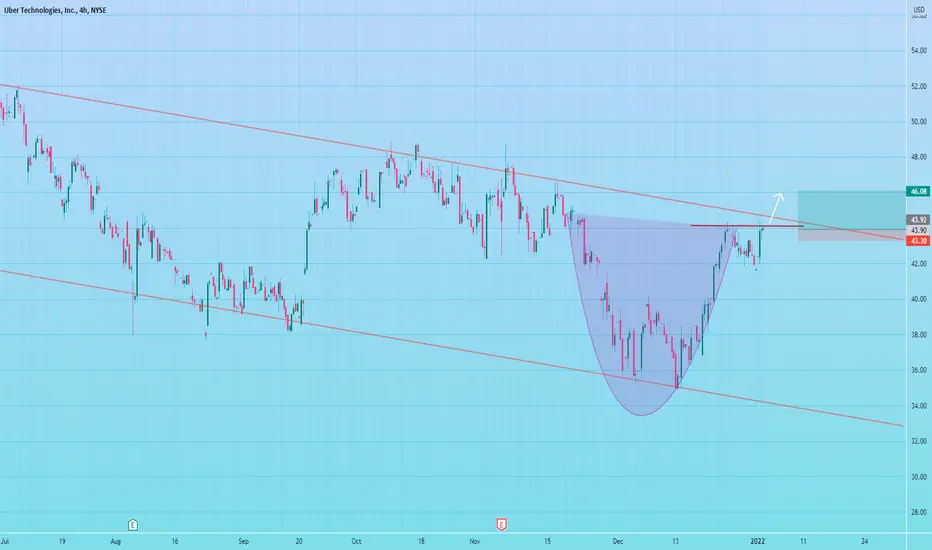
Task: Click the 11 date label on time axis
Action: point(803,542)
